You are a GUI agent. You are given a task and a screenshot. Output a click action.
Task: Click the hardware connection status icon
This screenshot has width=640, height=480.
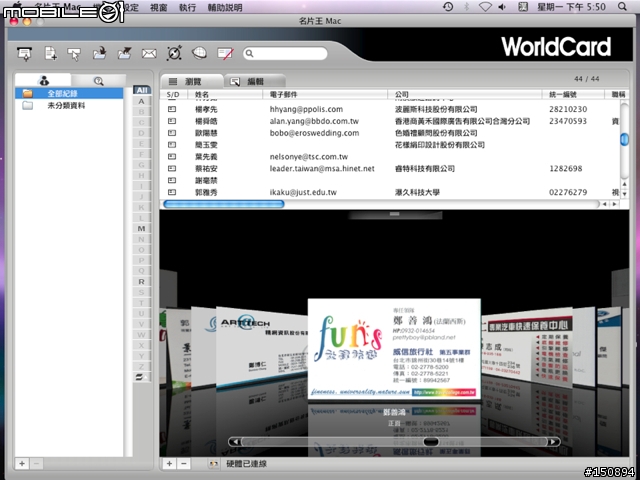[213, 464]
